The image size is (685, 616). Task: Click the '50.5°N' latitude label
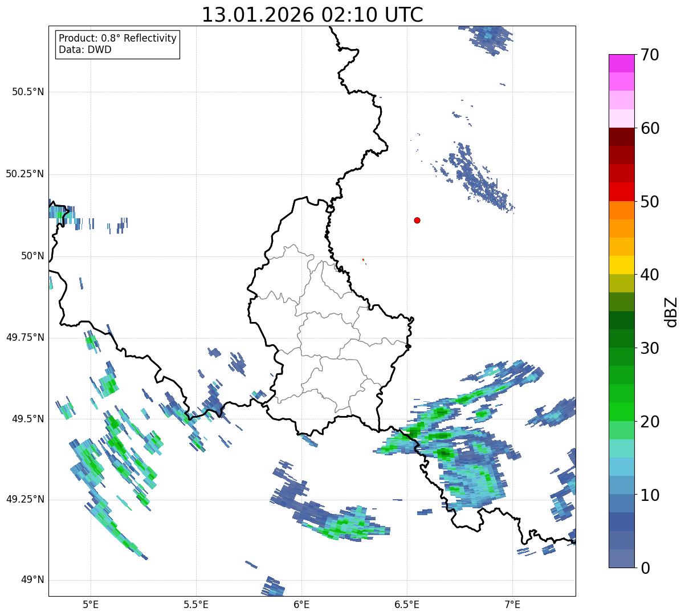(x=28, y=92)
